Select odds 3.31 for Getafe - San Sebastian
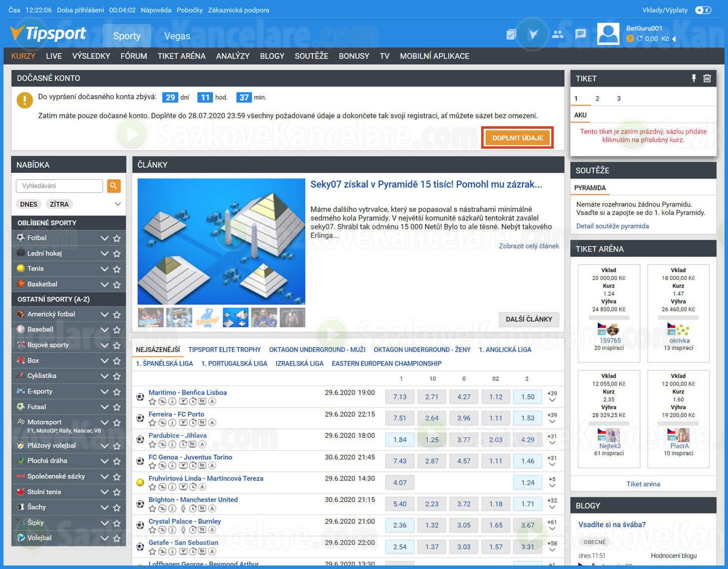The image size is (728, 569). coord(528,547)
